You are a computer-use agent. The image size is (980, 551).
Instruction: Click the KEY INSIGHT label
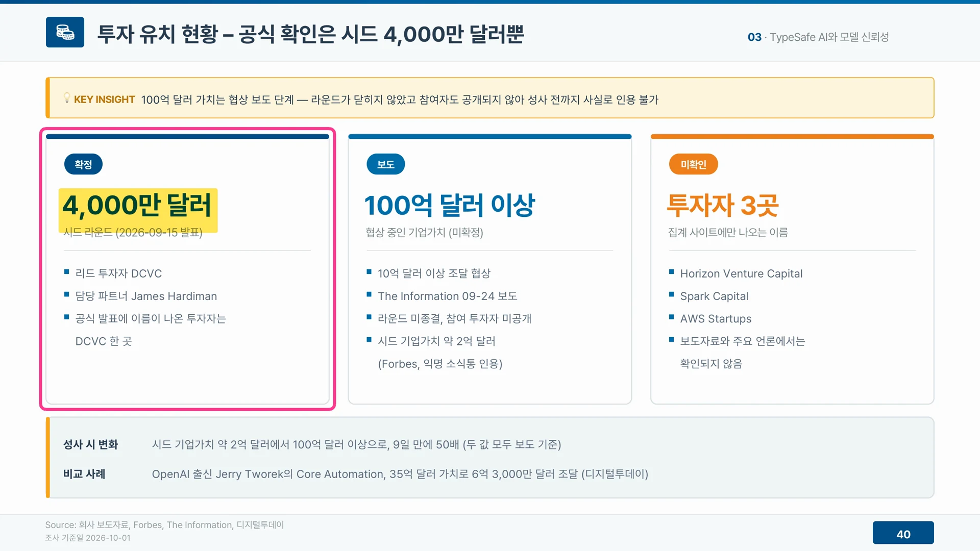pyautogui.click(x=104, y=99)
